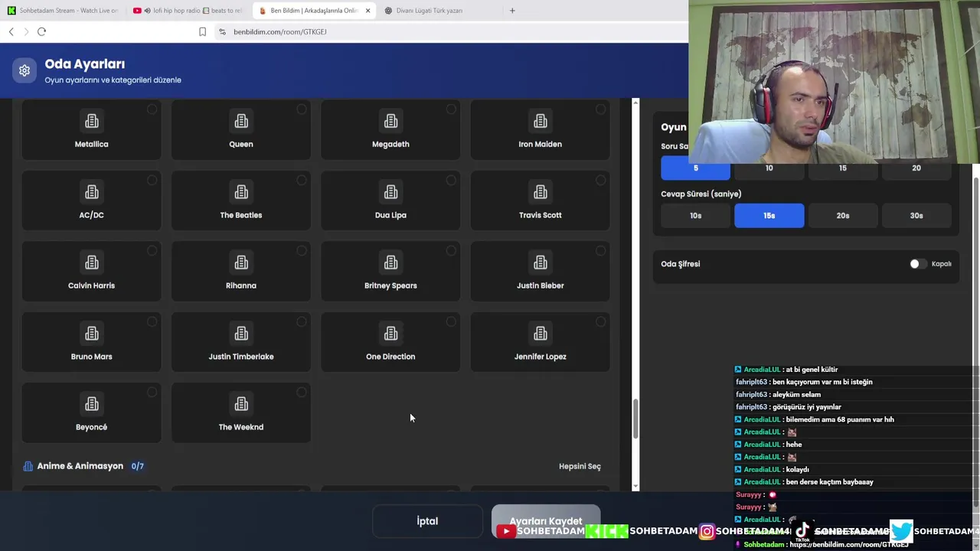Select the AC/DC category icon
This screenshot has height=551, width=980.
(x=92, y=192)
